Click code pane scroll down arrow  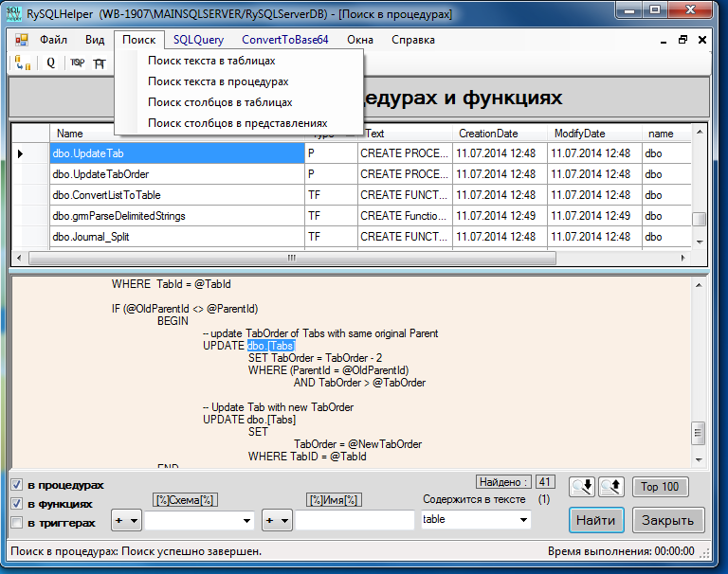click(x=699, y=459)
